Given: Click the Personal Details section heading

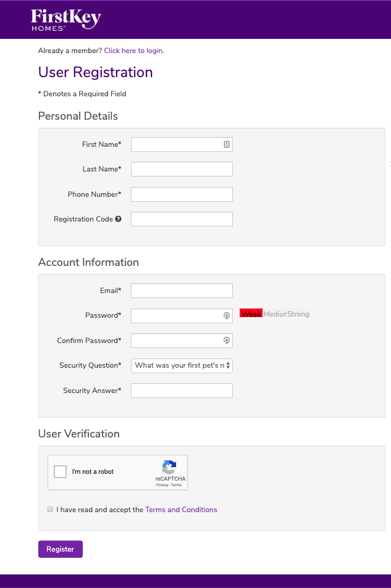Looking at the screenshot, I should click(x=78, y=116).
